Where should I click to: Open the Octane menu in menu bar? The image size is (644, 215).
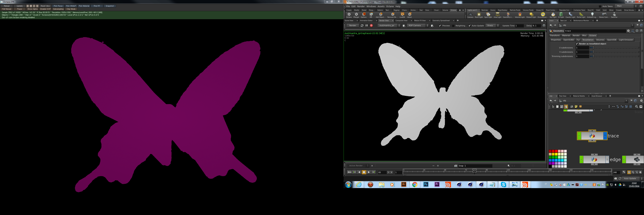click(390, 6)
